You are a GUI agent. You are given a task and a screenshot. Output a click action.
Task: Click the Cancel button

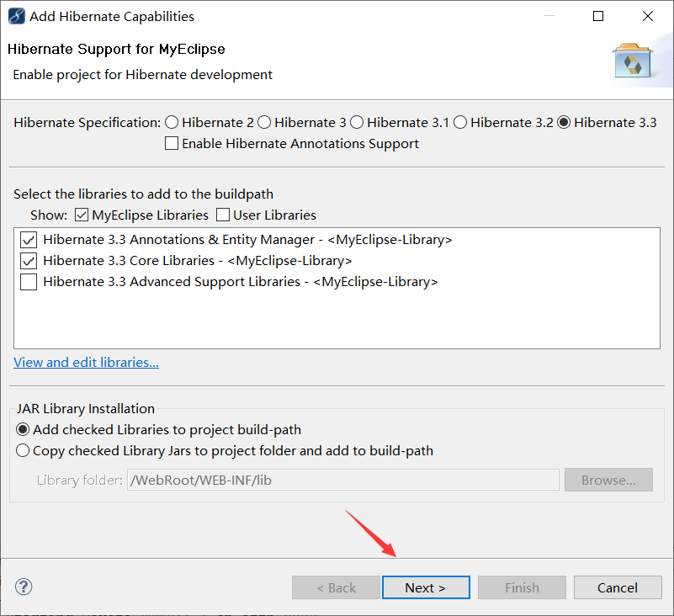coord(618,587)
